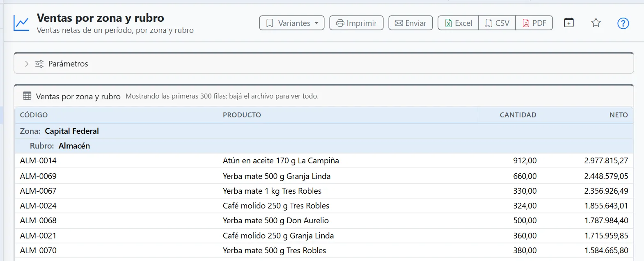Viewport: 644px width, 261px height.
Task: Click the NETO column header
Action: (619, 115)
